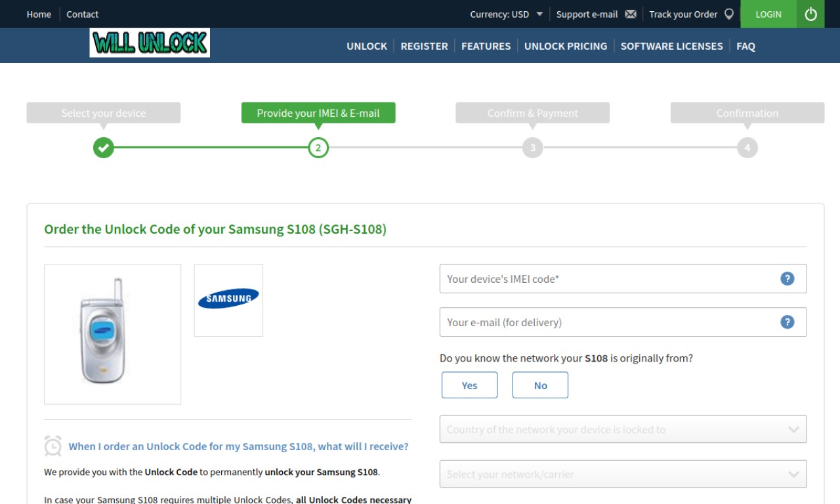Click the green checkmark step one circle
This screenshot has width=840, height=504.
point(103,148)
